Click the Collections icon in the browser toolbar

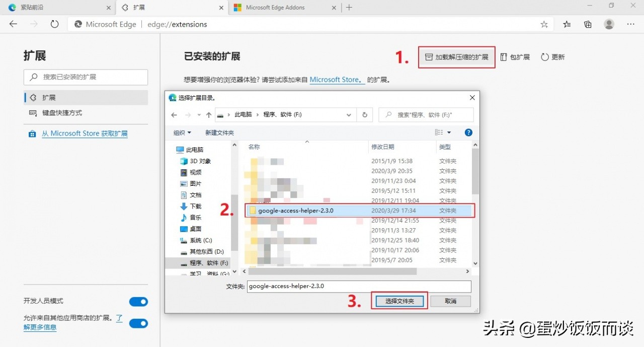[x=588, y=24]
